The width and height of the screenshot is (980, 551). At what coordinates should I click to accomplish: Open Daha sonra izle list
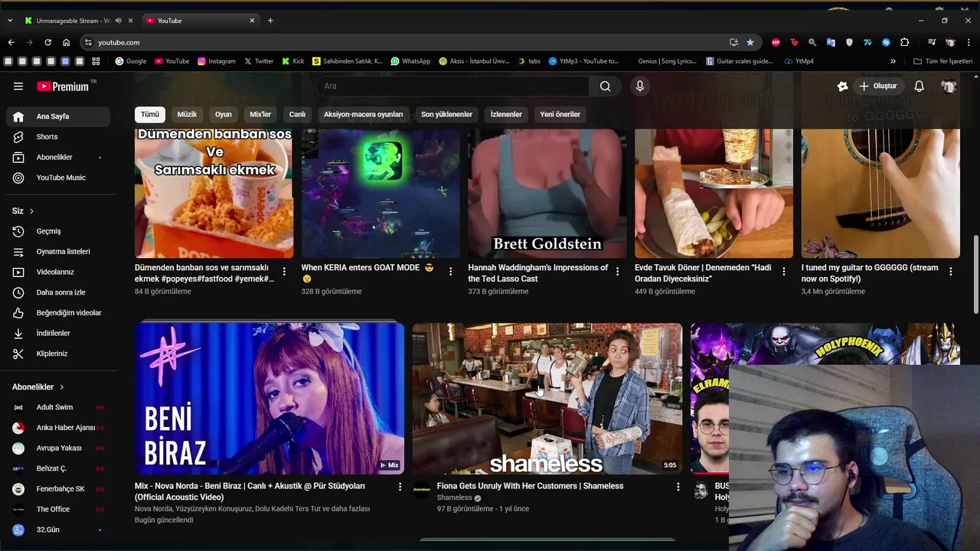(58, 292)
